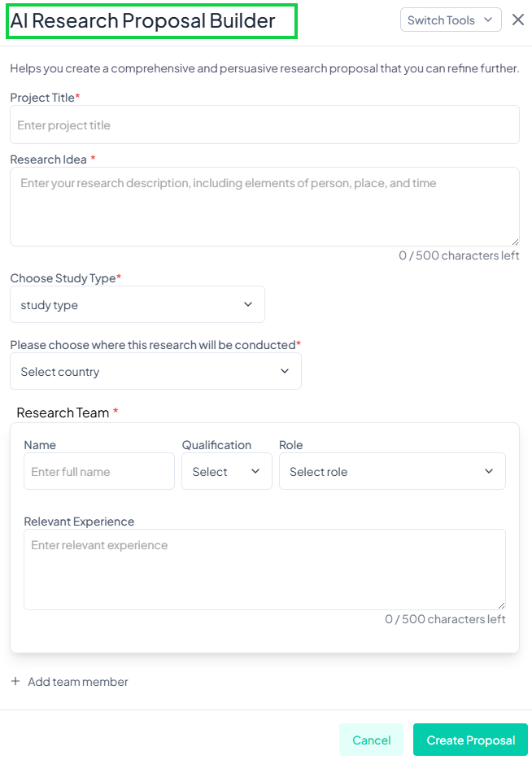Click the team member Name field
Image resolution: width=532 pixels, height=764 pixels.
[99, 471]
